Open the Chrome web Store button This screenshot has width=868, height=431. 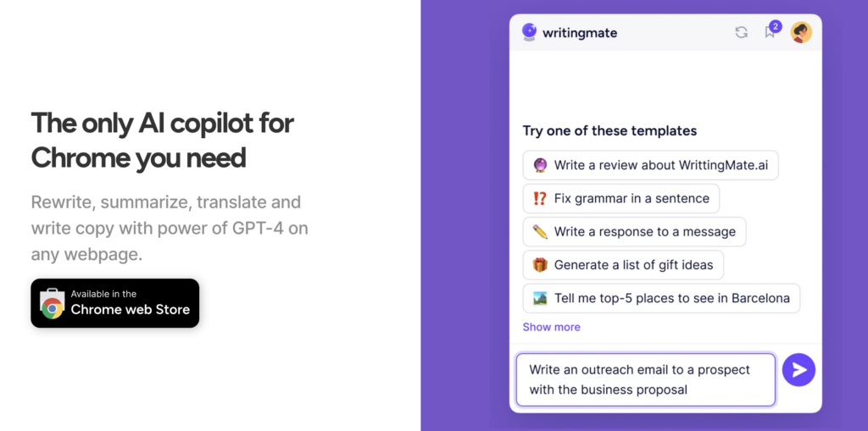pos(115,302)
